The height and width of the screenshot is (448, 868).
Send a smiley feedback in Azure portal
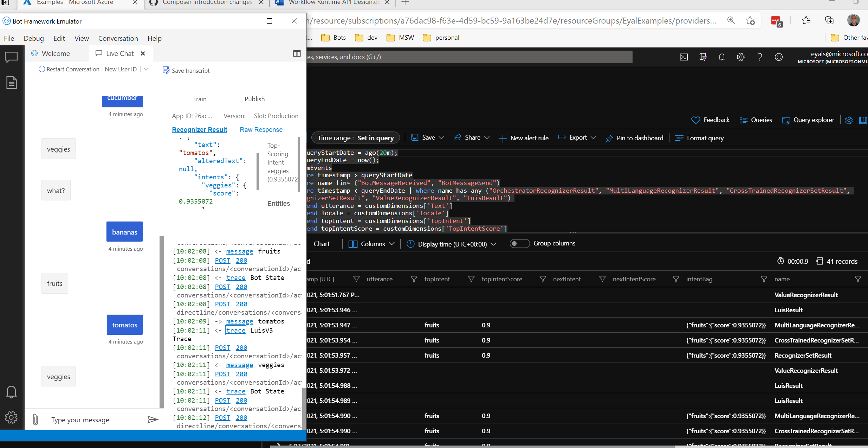coord(779,57)
